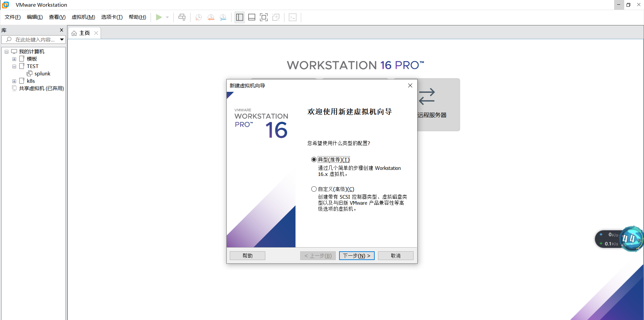Click the 我的计算机 monitor icon
This screenshot has width=644, height=320.
(x=14, y=51)
